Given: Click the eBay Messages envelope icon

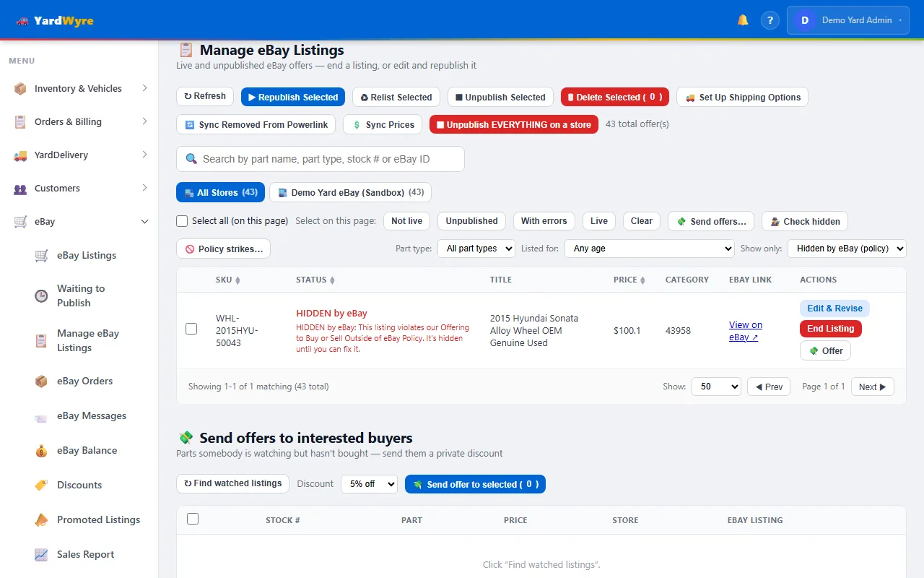Looking at the screenshot, I should (42, 417).
